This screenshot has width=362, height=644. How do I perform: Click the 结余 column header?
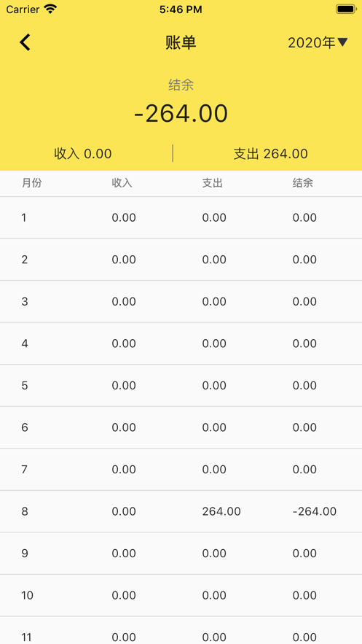click(x=303, y=183)
